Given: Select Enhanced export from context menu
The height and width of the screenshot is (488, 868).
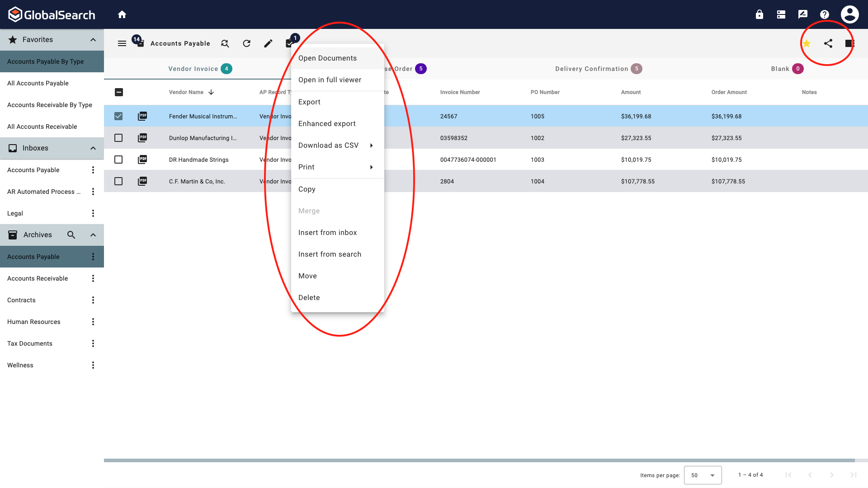Looking at the screenshot, I should 326,123.
